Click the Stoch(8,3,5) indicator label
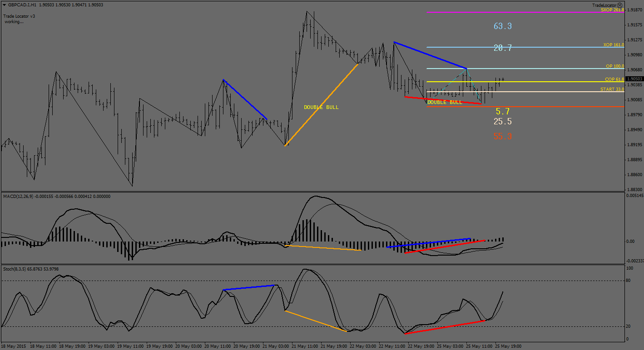 (15, 269)
